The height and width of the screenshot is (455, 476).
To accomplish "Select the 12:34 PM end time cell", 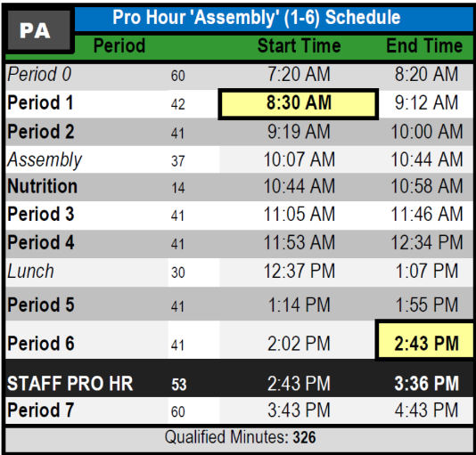I will tap(426, 243).
